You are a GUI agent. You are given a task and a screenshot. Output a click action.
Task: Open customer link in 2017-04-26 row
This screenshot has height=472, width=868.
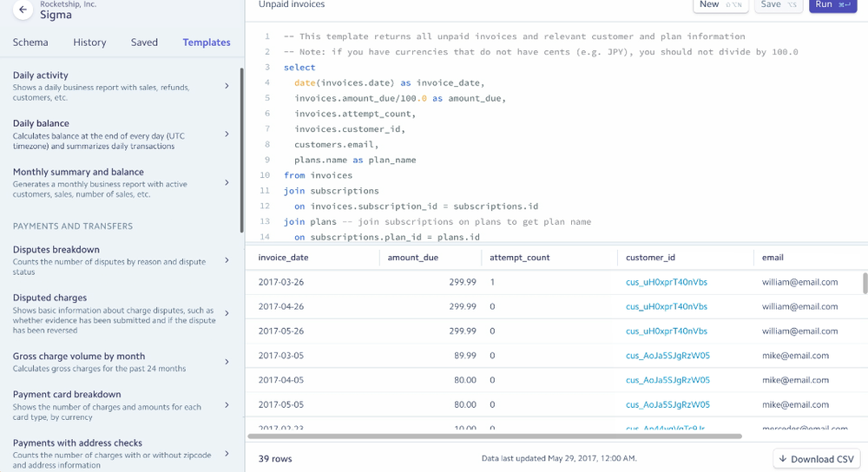pyautogui.click(x=667, y=306)
